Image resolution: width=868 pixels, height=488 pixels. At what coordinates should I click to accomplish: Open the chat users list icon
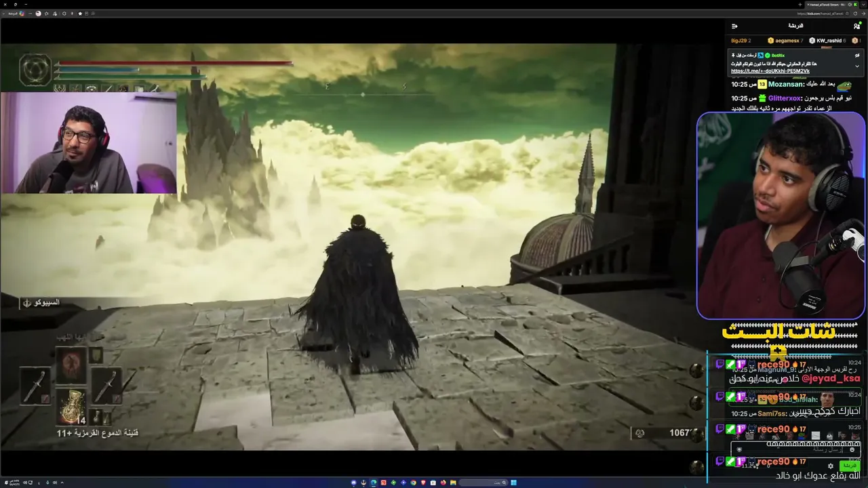point(856,26)
